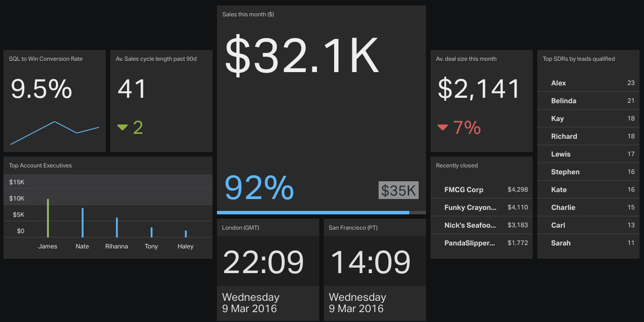Click the green improvement arrow on sales cycle tile
Viewport: 644px width, 322px height.
122,127
